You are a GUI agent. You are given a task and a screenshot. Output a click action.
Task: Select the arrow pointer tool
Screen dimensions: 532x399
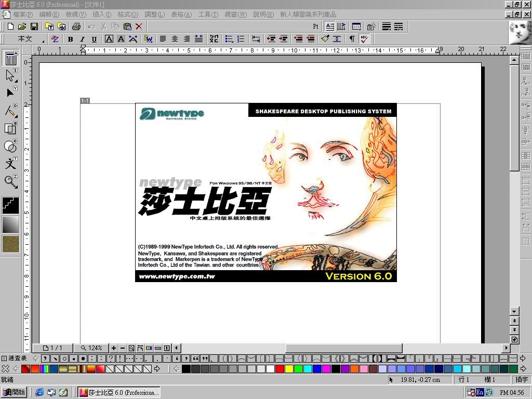(x=10, y=75)
